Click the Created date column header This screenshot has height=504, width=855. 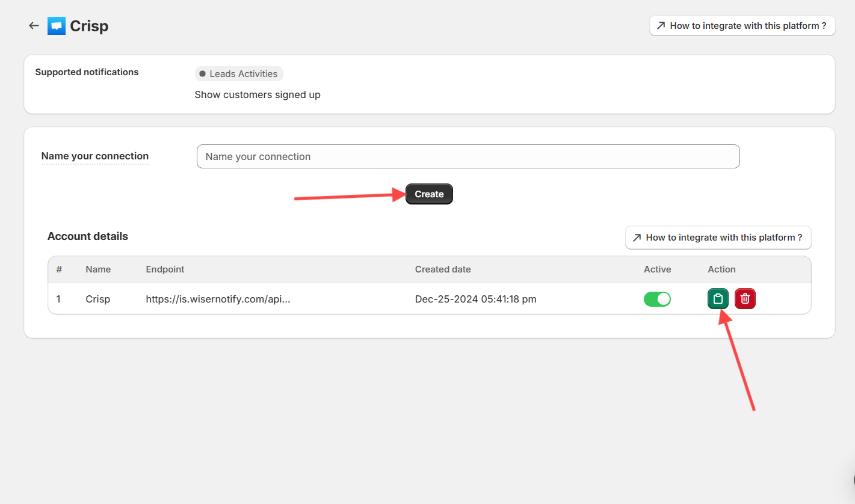443,269
